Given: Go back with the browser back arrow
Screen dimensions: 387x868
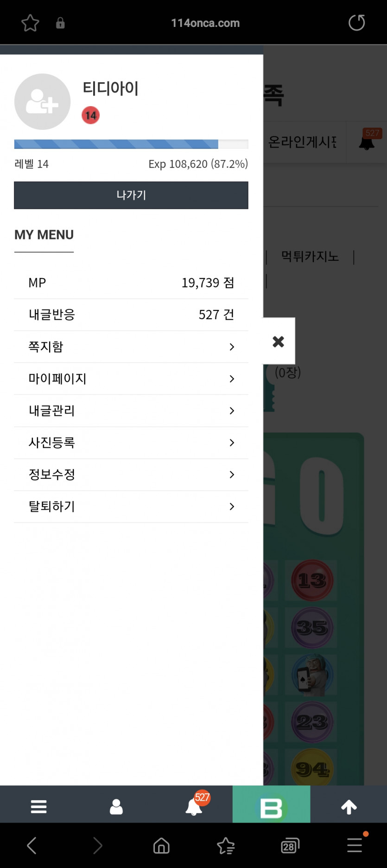Looking at the screenshot, I should pos(32,846).
